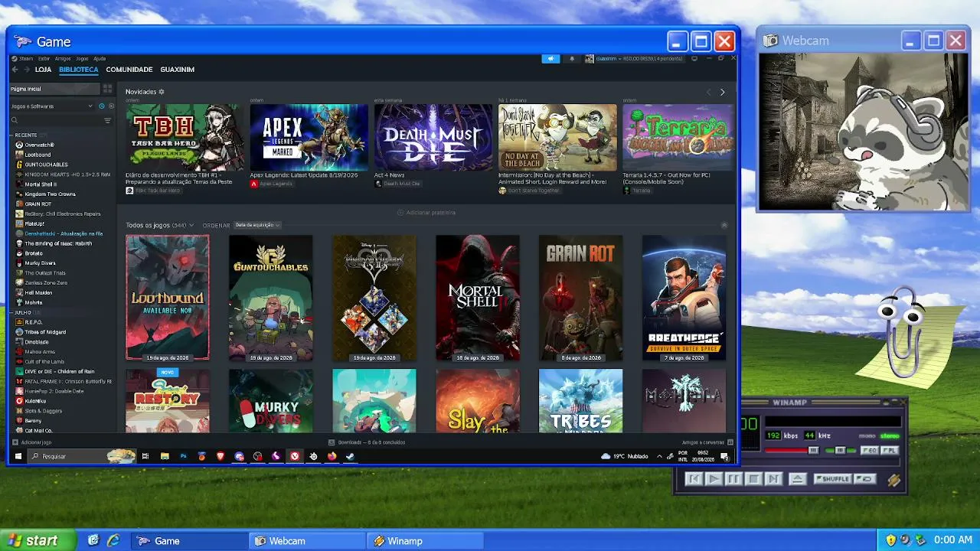Toggle the Winamp PL playlist window

click(889, 451)
